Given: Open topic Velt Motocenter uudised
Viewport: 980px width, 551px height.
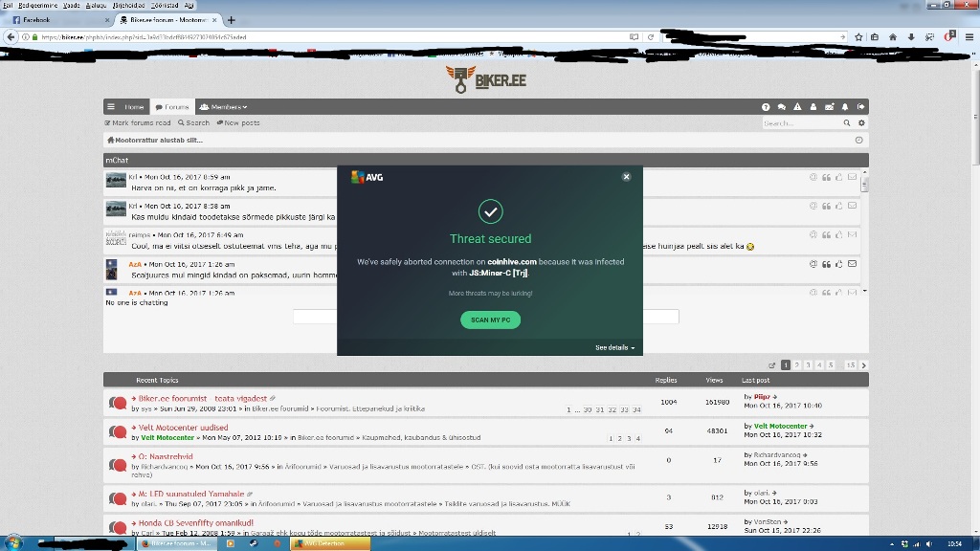Looking at the screenshot, I should pos(183,428).
